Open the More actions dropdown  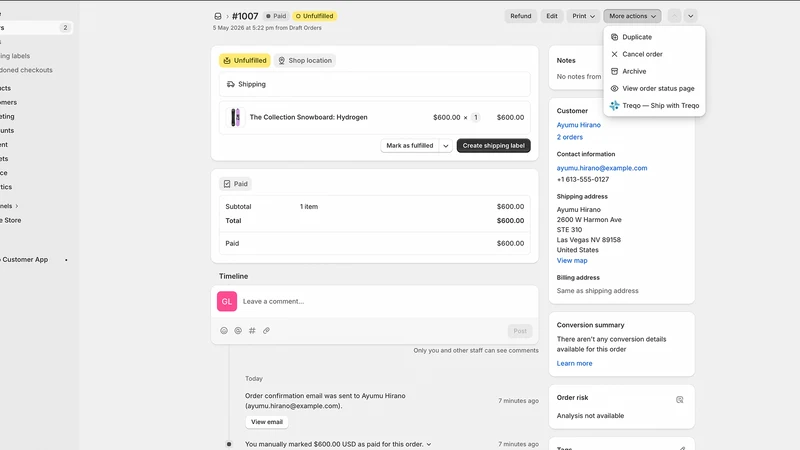(x=632, y=16)
